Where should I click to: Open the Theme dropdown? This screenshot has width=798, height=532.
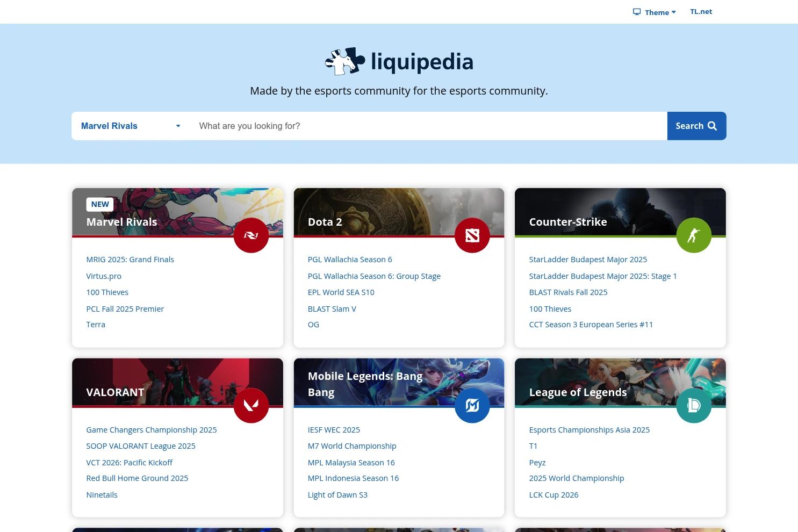click(657, 12)
